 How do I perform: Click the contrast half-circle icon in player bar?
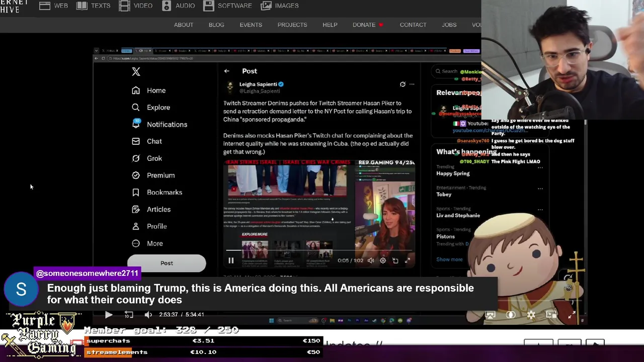(511, 315)
